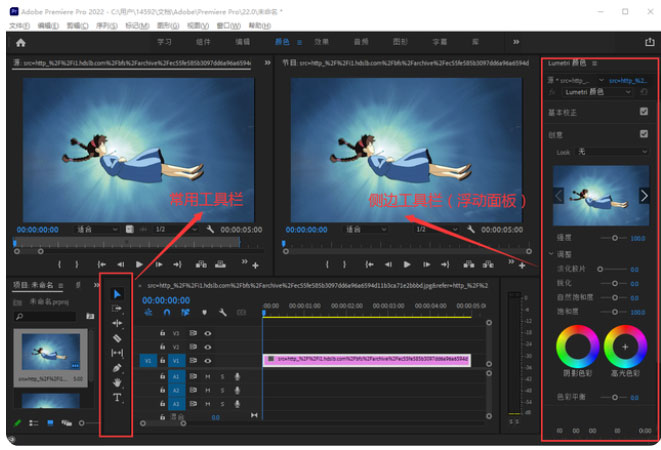Open the File menu
Viewport: 661px width, 450px height.
pos(19,26)
